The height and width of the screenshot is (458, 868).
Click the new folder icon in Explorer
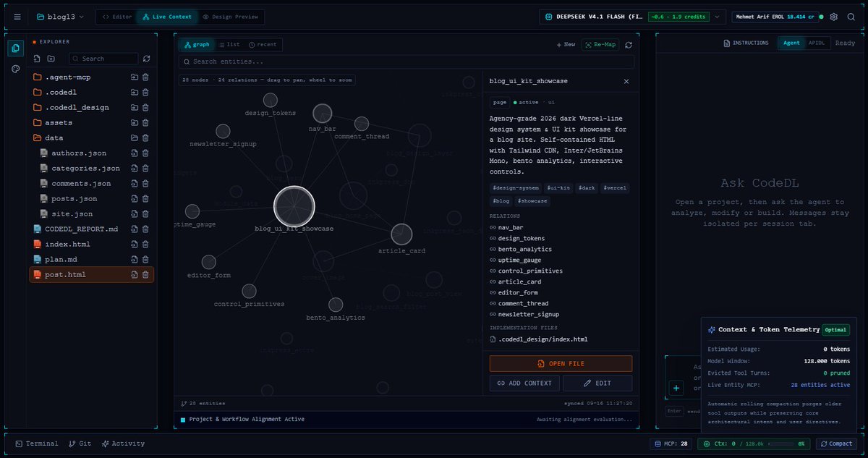(51, 59)
